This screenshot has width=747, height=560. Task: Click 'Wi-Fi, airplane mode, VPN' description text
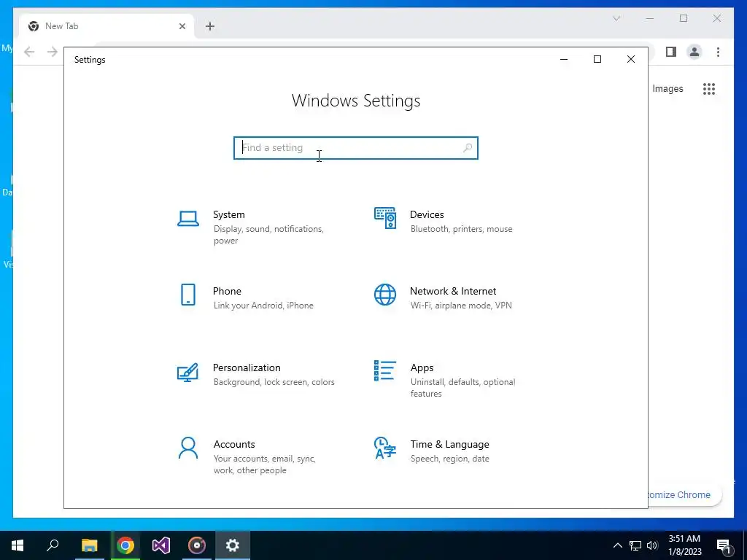tap(461, 306)
